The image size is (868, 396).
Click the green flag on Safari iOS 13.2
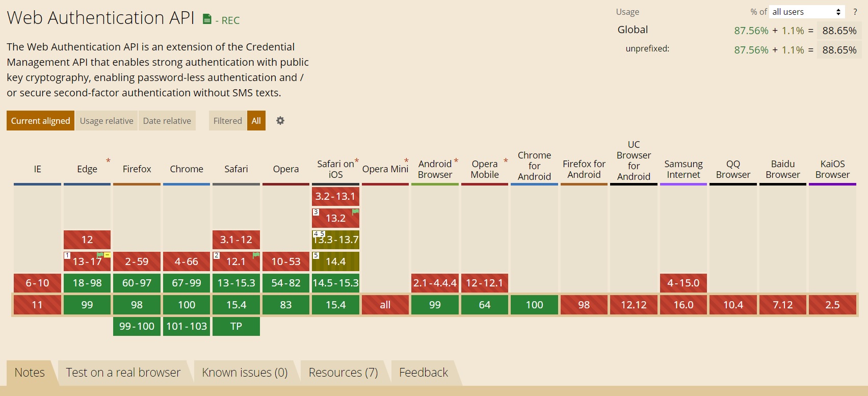tap(355, 212)
